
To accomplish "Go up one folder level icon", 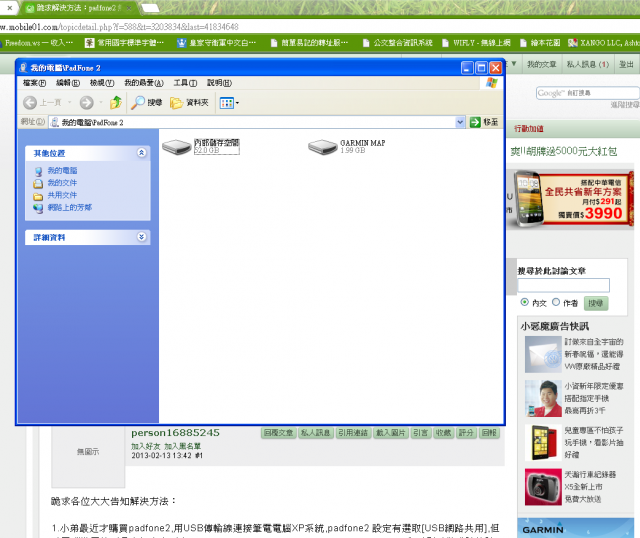I will click(x=116, y=102).
